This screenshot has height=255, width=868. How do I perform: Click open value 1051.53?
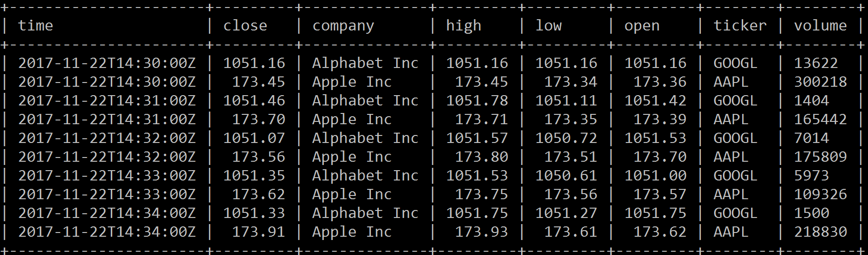click(x=655, y=138)
